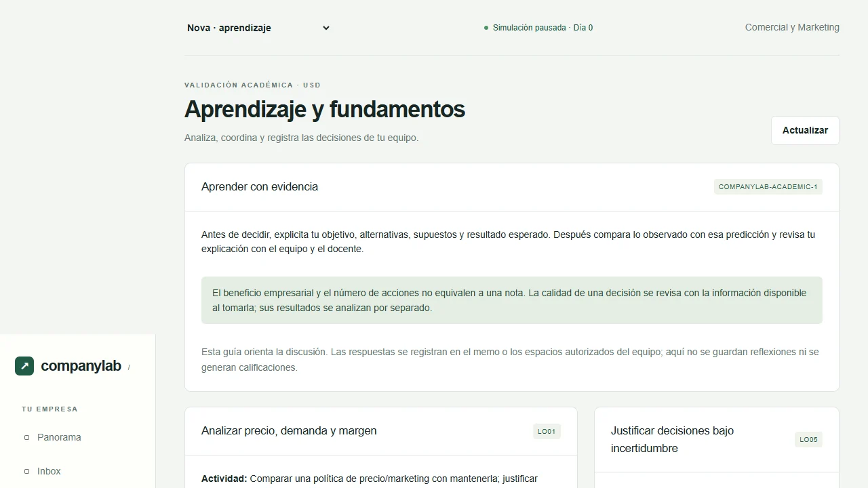Viewport: 868px width, 488px height.
Task: Click the square icon beside Panorama
Action: tap(27, 438)
